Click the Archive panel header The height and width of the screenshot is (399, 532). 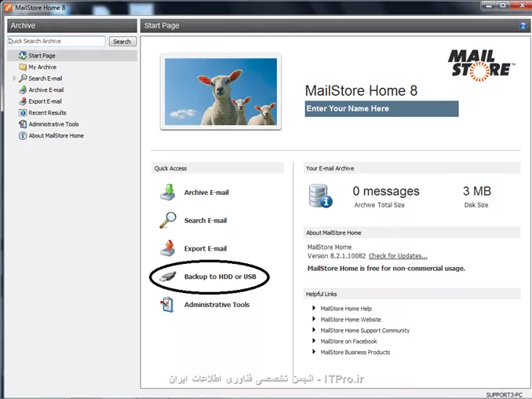tap(72, 26)
